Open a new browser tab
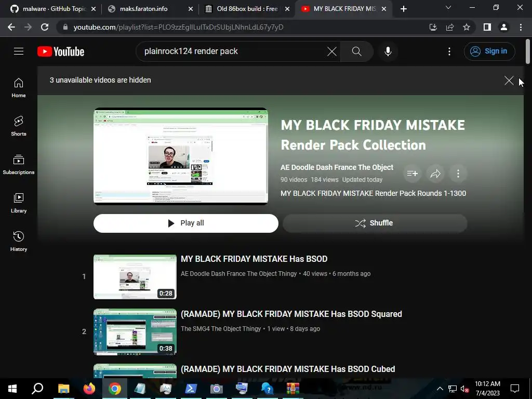This screenshot has width=532, height=399. pyautogui.click(x=403, y=9)
